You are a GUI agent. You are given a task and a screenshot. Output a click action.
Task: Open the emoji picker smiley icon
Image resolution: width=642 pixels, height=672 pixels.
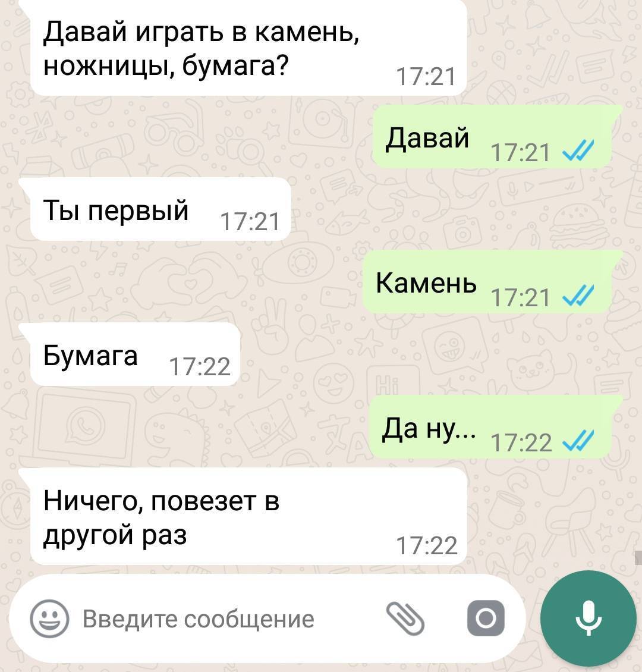49,618
